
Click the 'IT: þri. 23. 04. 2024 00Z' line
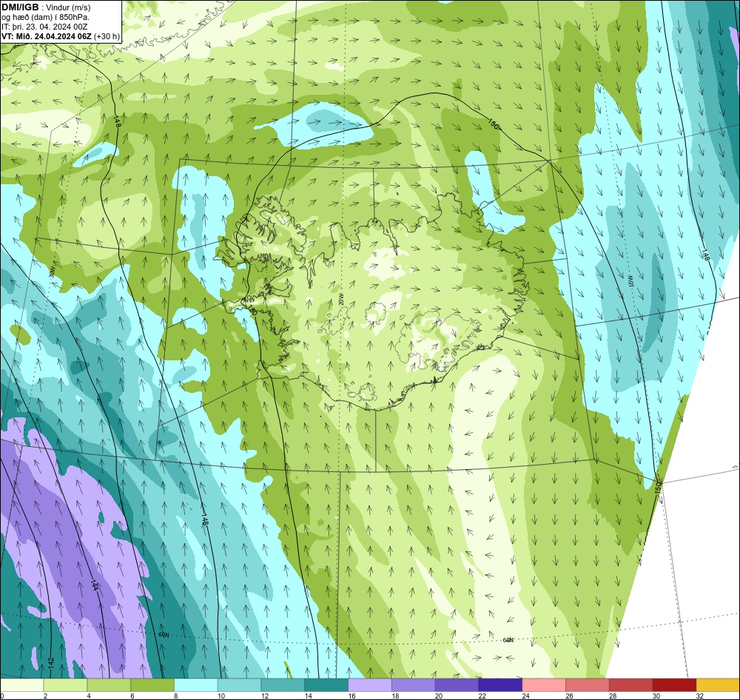click(x=44, y=27)
